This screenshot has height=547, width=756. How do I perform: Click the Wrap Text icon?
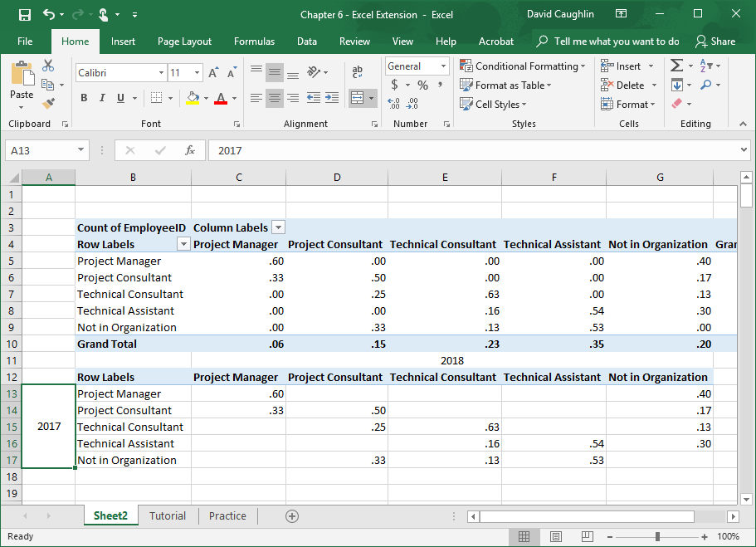358,72
